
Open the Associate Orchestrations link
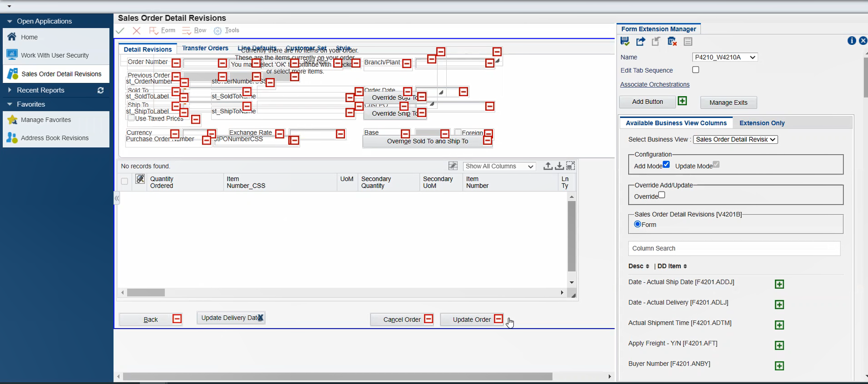(655, 84)
